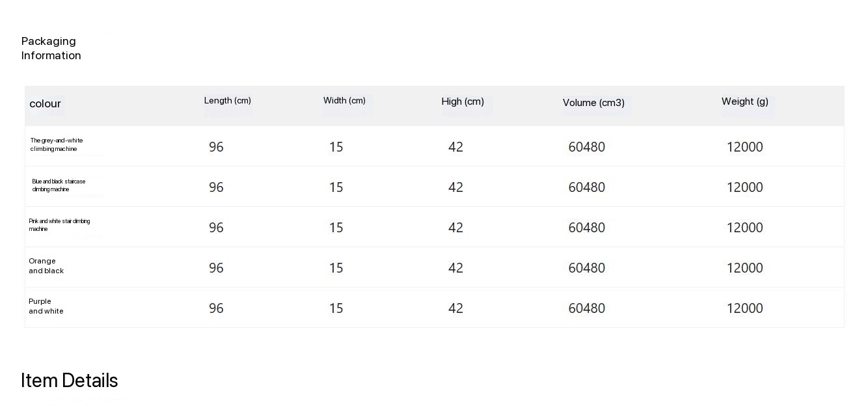The height and width of the screenshot is (417, 868).
Task: Select the Blue and black staircase label
Action: [59, 185]
